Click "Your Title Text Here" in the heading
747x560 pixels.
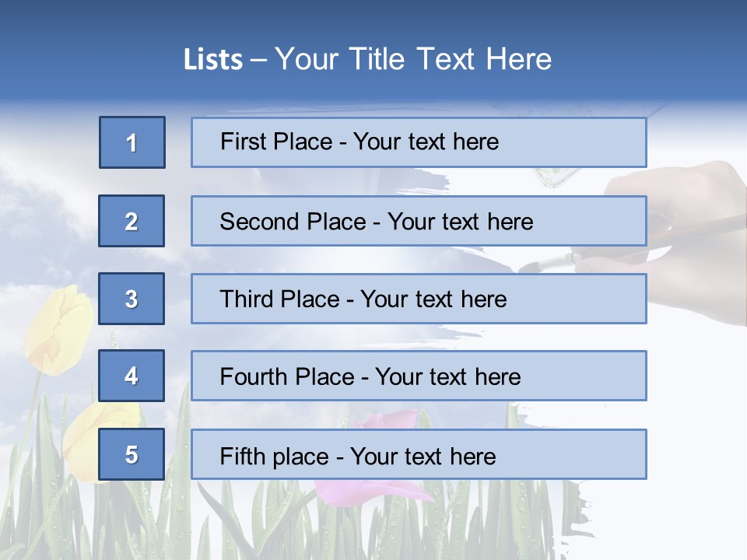click(413, 60)
